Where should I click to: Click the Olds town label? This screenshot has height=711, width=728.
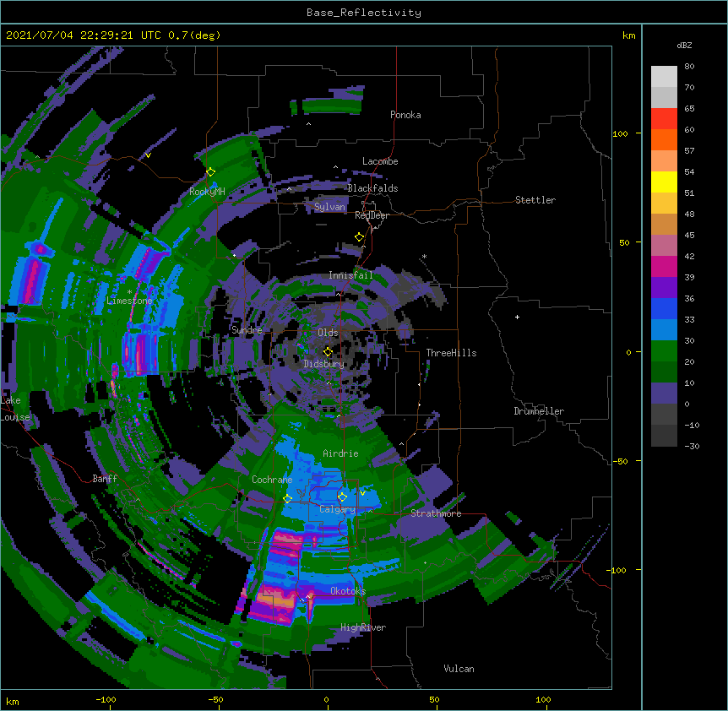[x=328, y=333]
